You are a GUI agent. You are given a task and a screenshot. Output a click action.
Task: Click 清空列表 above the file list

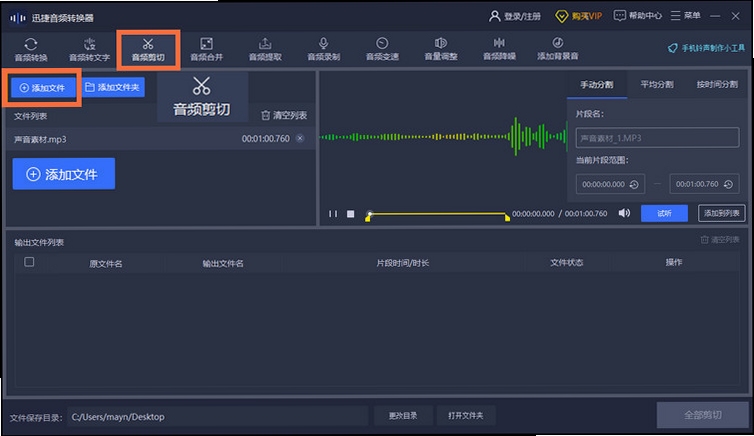(x=284, y=115)
